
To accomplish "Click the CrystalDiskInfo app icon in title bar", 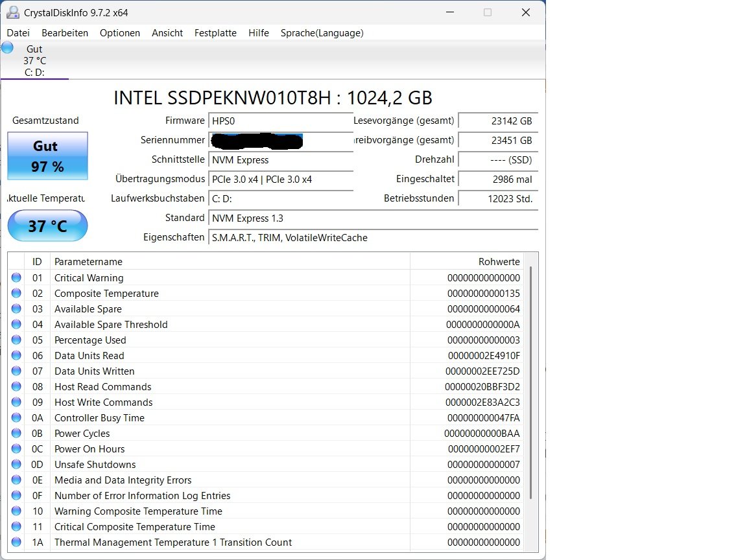I will (13, 12).
